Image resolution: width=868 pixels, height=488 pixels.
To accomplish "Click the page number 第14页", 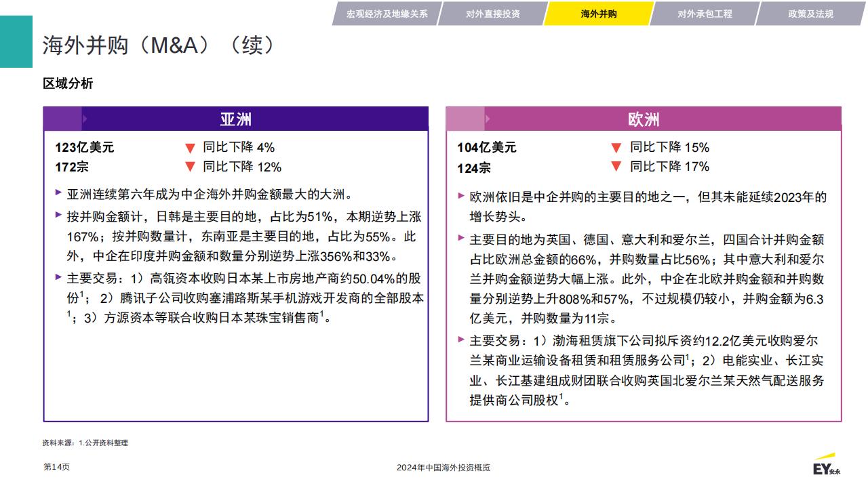I will (56, 467).
